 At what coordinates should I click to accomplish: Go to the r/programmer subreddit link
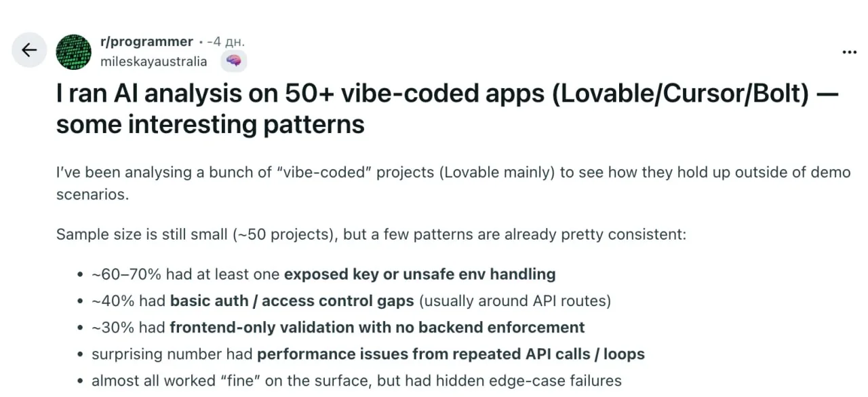[x=146, y=41]
